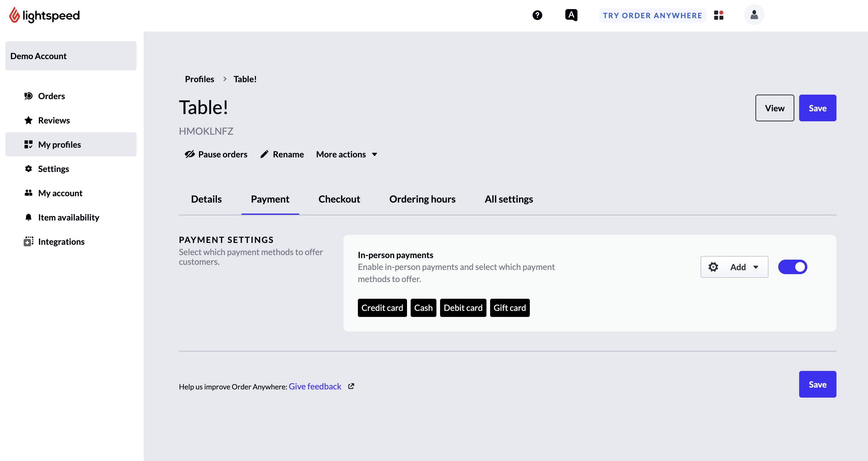Click the My profiles grid sidebar icon
Image resolution: width=868 pixels, height=461 pixels.
[x=28, y=144]
